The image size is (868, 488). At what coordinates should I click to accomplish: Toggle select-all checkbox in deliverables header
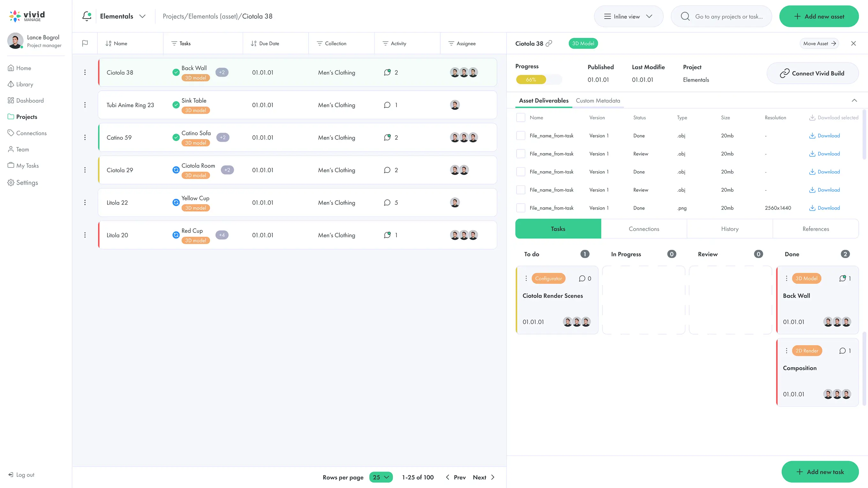point(520,118)
